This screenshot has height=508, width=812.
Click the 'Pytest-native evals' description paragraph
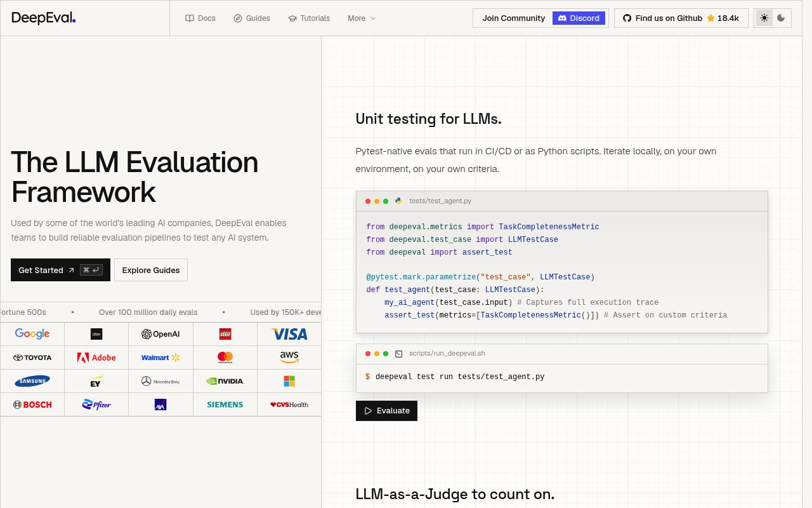(x=536, y=160)
